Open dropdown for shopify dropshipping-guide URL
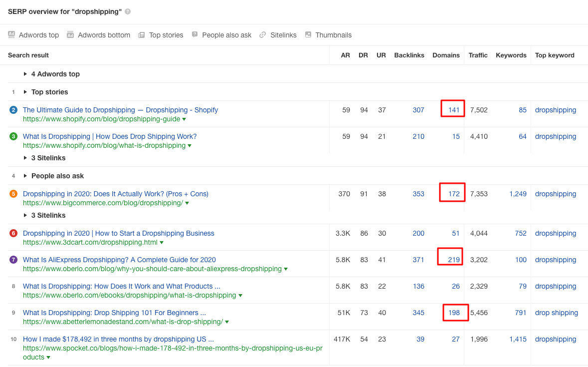The height and width of the screenshot is (367, 588). tap(184, 119)
